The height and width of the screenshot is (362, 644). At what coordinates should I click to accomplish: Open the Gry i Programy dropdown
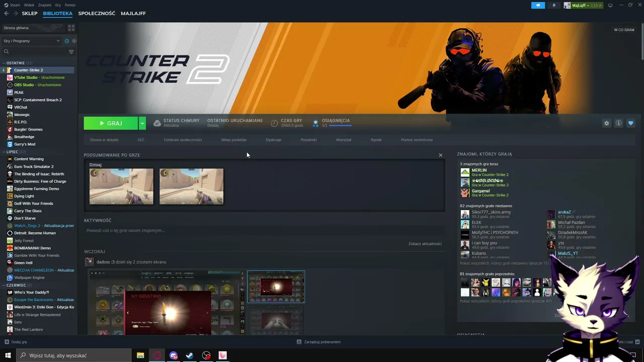click(x=31, y=41)
